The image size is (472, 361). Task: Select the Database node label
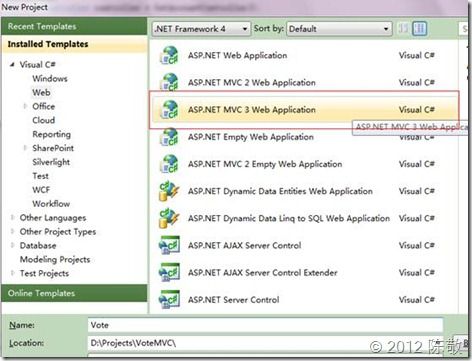pos(38,246)
